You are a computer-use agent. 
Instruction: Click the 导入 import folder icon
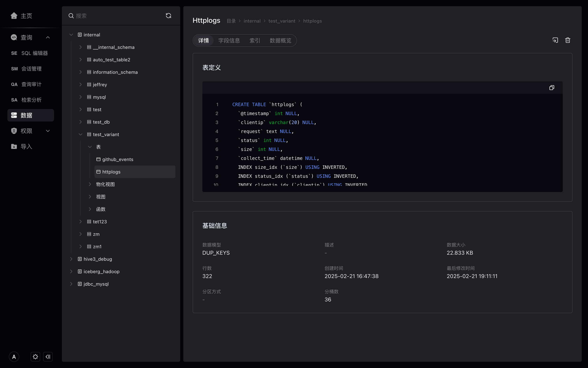coord(14,146)
